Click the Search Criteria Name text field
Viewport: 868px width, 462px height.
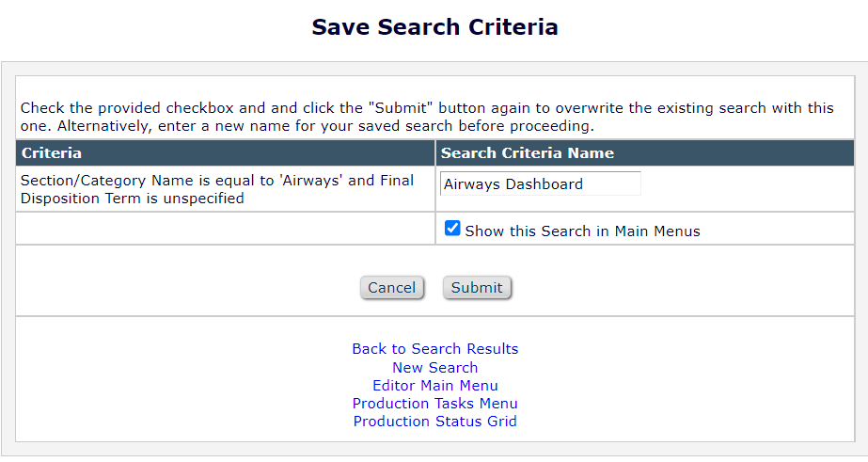click(540, 184)
